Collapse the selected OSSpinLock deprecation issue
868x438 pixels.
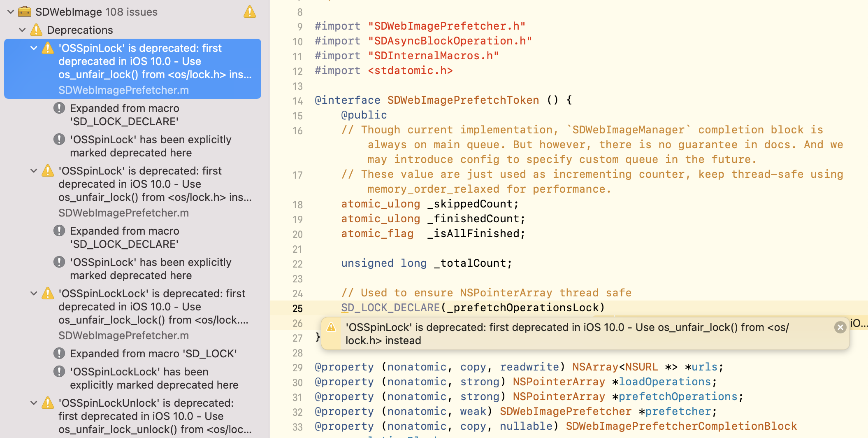33,48
